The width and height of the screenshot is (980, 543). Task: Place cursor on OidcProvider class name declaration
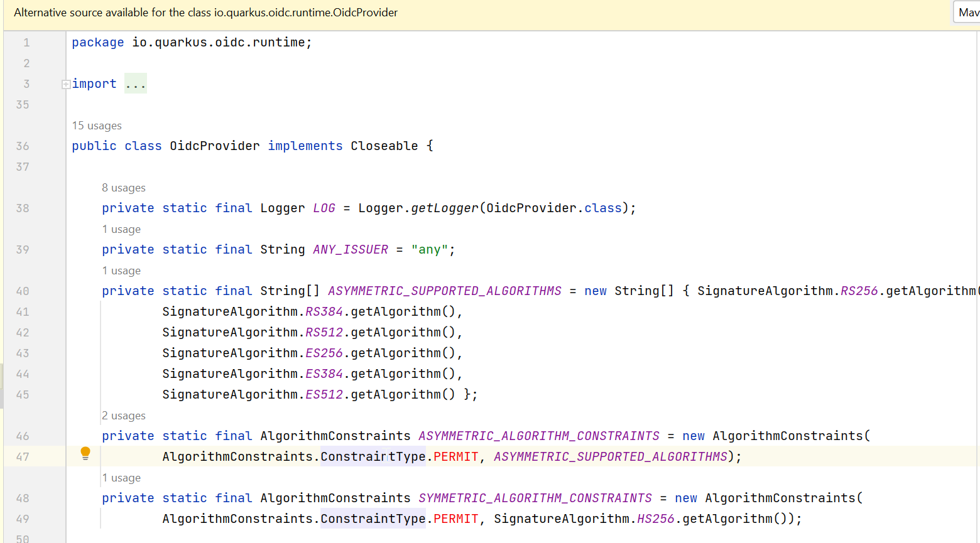pyautogui.click(x=215, y=146)
